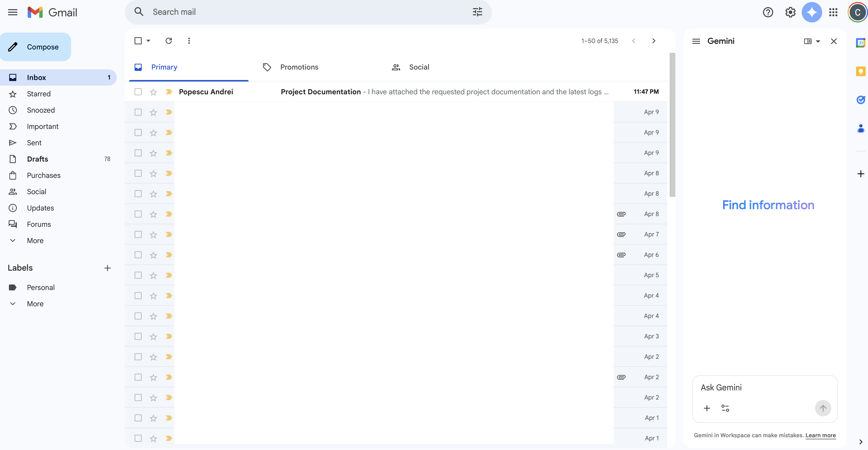The width and height of the screenshot is (868, 450).
Task: Open Google Keep side panel icon
Action: 860,71
